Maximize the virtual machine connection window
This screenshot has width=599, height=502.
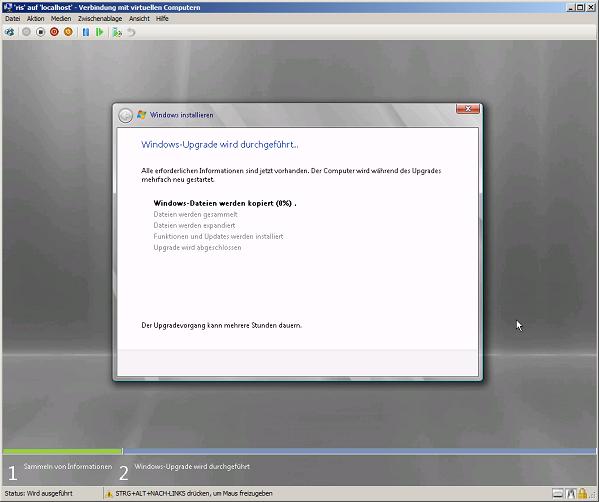580,7
